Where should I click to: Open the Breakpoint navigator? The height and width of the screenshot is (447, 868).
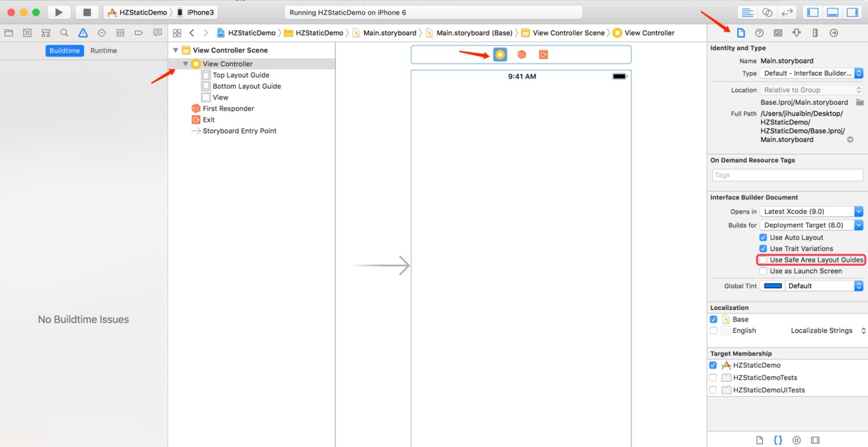point(139,33)
